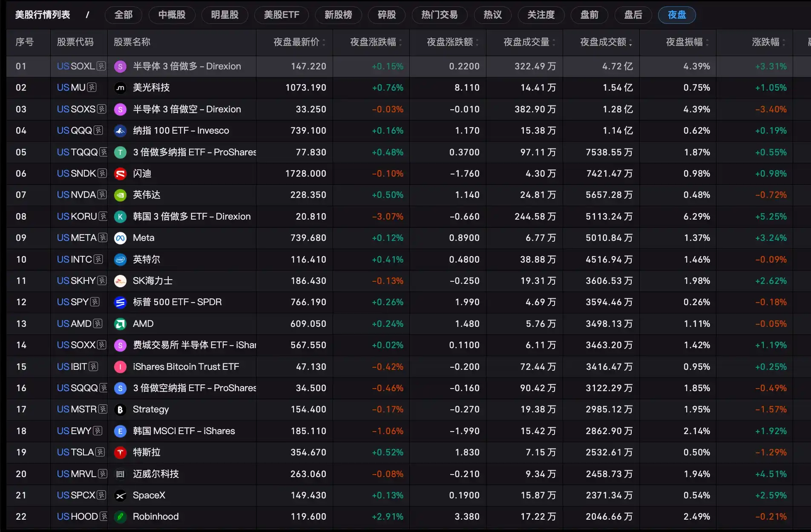811x532 pixels.
Task: Click the -3.07% change in KORU row
Action: (388, 217)
